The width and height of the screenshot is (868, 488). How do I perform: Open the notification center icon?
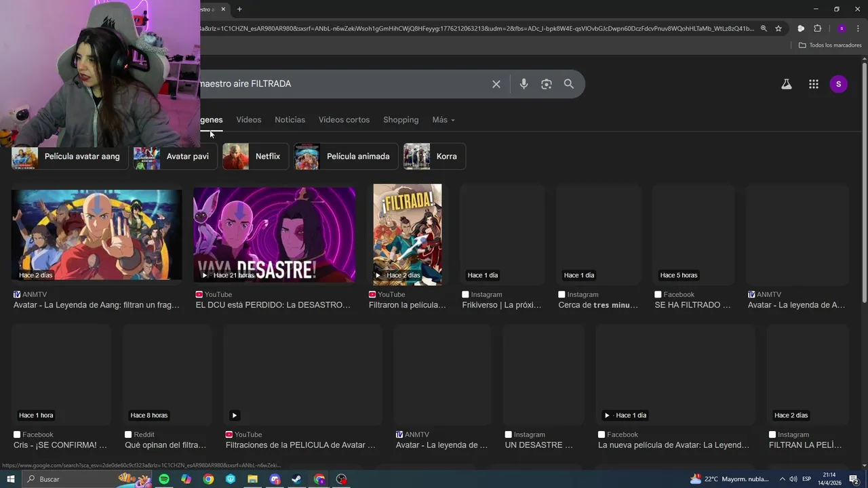(x=854, y=479)
